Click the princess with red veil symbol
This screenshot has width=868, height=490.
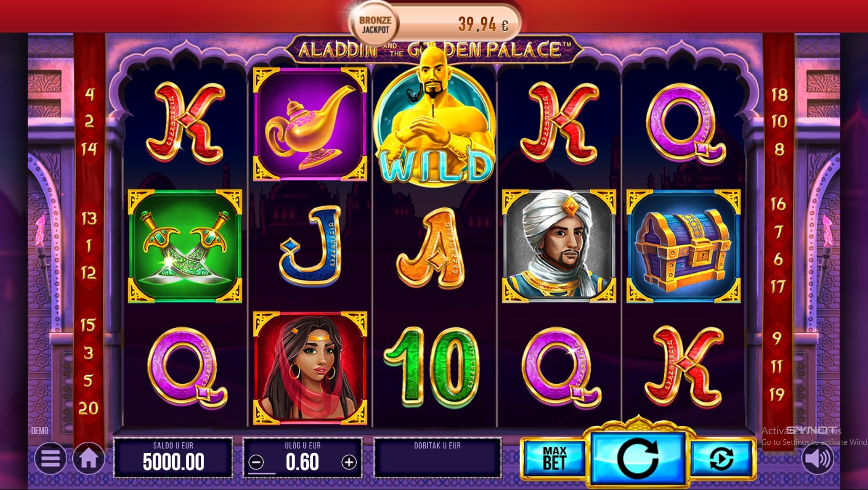click(x=310, y=368)
